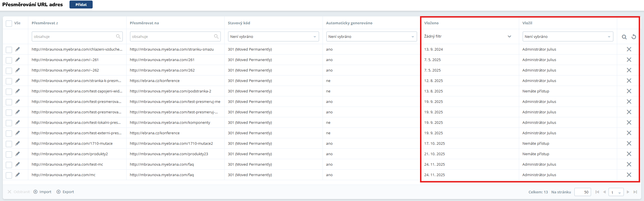The width and height of the screenshot is (644, 201).
Task: Go to the next page arrow
Action: [628, 192]
